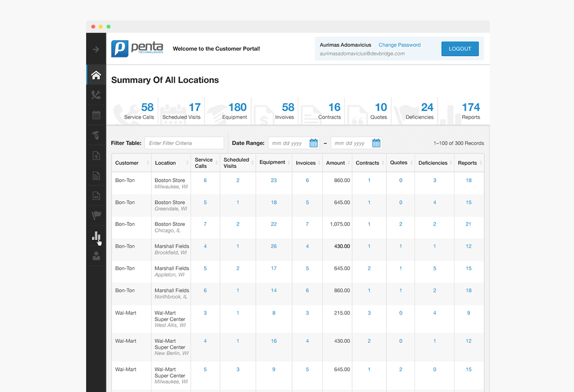Click the account person icon in the sidebar
The width and height of the screenshot is (574, 392).
coord(96,256)
